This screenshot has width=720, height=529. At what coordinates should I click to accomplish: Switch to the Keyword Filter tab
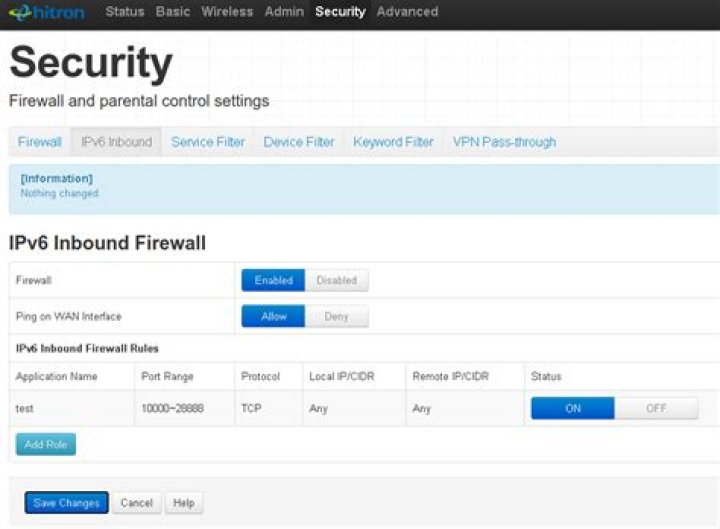[x=394, y=142]
